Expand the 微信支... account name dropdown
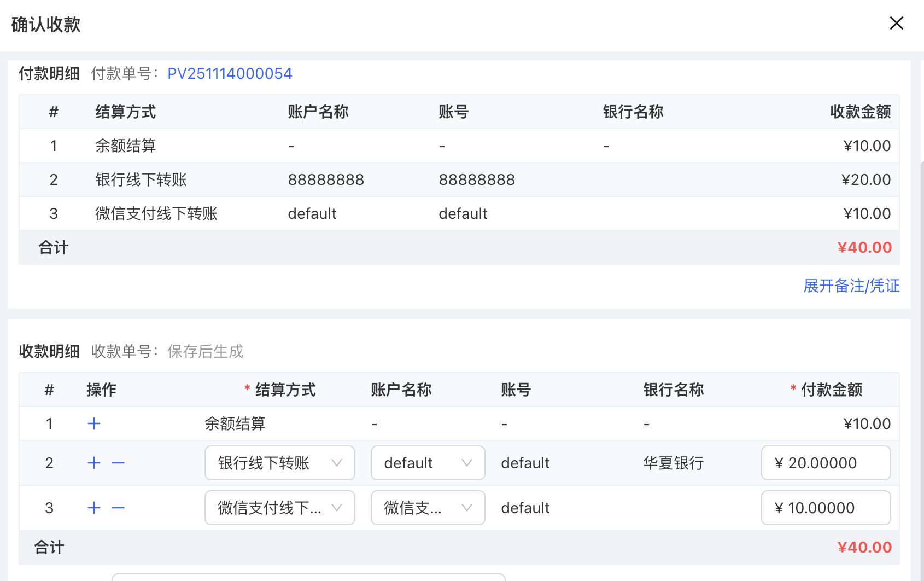The width and height of the screenshot is (924, 581). point(428,508)
